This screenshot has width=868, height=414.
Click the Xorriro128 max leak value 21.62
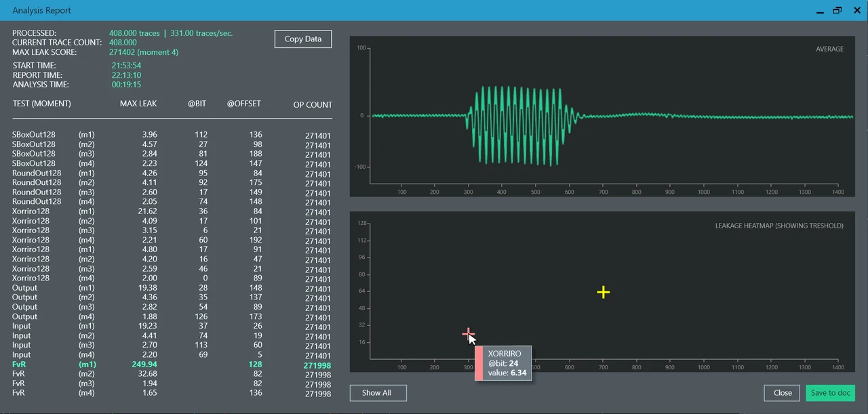(x=148, y=211)
